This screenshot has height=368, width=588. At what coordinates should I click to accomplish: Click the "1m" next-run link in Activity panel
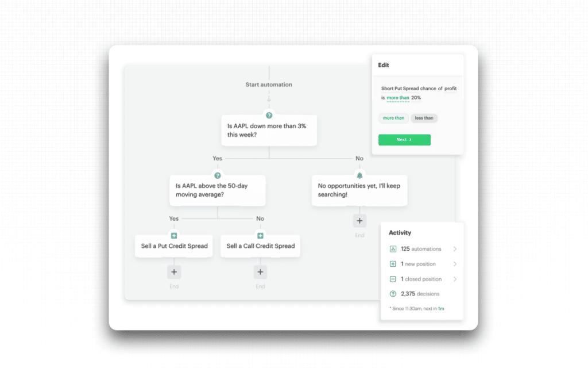point(442,309)
